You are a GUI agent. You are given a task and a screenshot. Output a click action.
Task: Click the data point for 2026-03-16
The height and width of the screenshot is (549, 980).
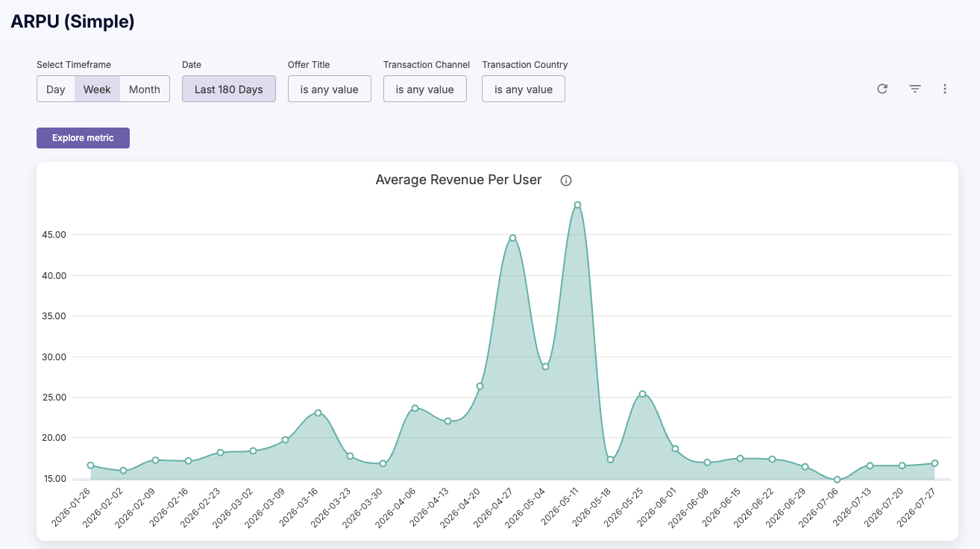pyautogui.click(x=318, y=412)
